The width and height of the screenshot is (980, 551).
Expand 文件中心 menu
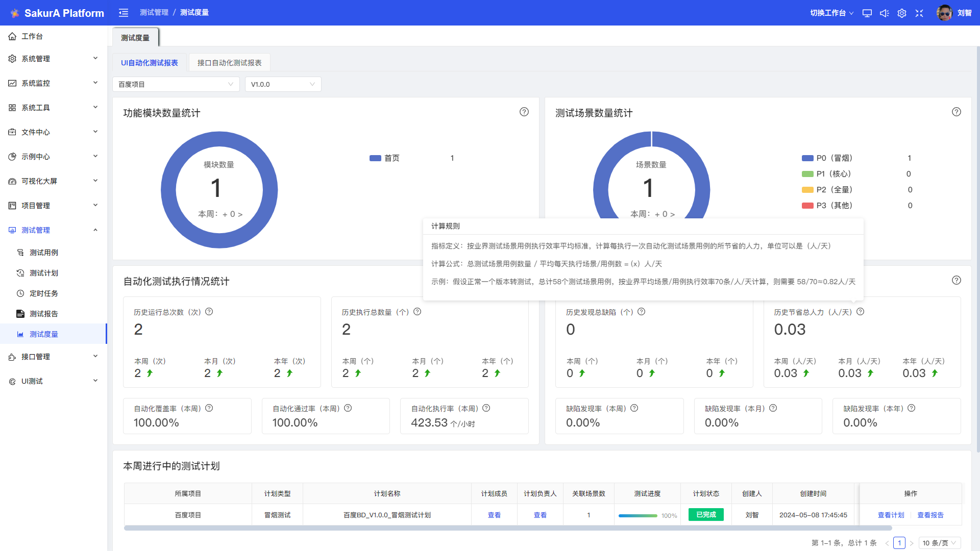pos(54,132)
